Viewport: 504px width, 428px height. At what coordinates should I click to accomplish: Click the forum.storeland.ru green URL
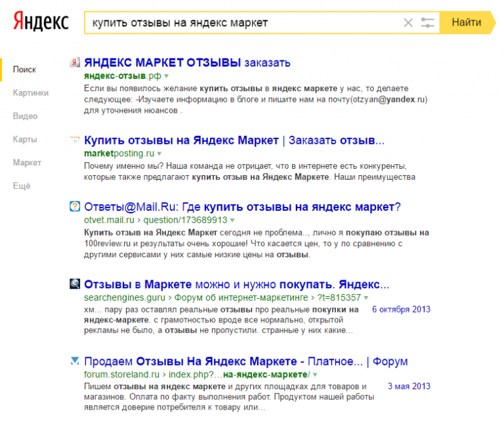[x=121, y=375]
